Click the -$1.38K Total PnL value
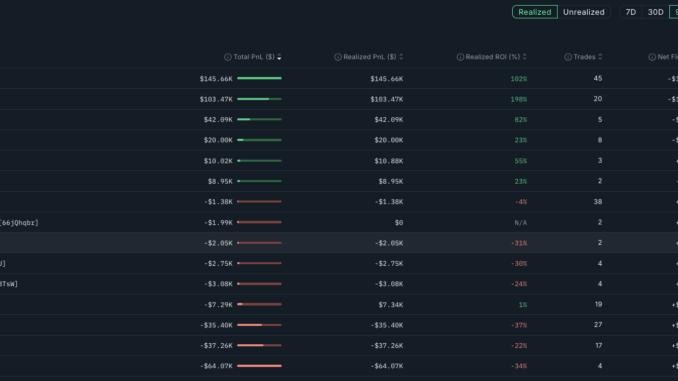This screenshot has width=678, height=381. [218, 202]
